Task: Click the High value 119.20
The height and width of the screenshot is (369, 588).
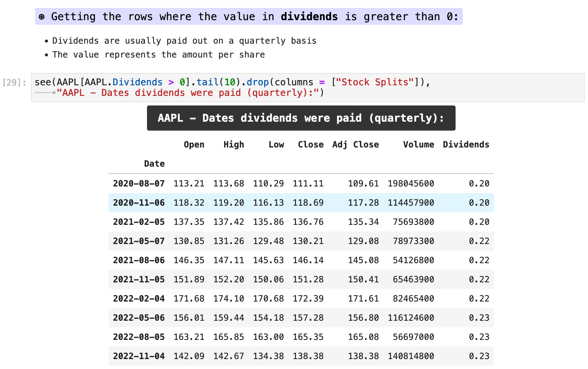Action: [229, 203]
